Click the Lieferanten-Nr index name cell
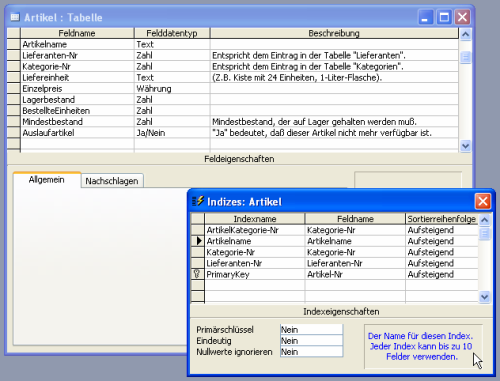Image resolution: width=500 pixels, height=381 pixels. pos(255,263)
